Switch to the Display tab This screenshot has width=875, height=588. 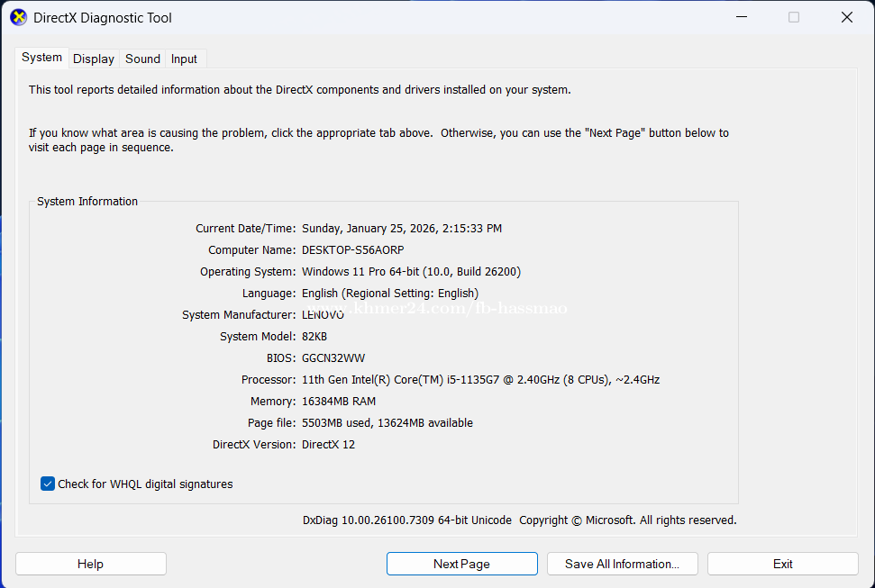click(94, 59)
